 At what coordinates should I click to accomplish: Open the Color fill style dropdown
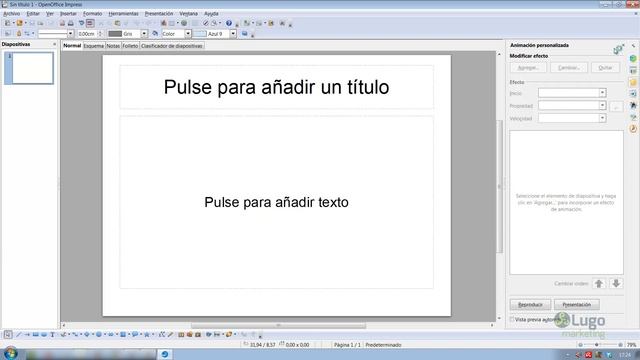click(x=188, y=33)
